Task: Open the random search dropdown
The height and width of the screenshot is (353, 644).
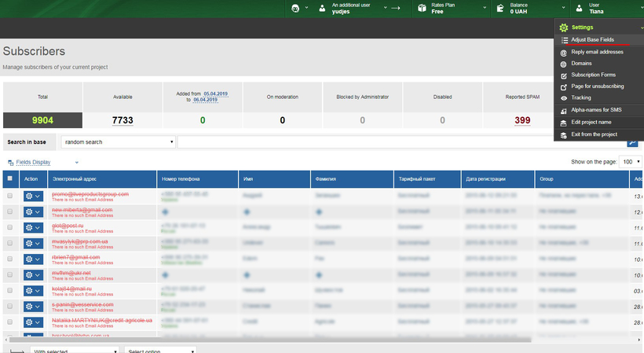Action: click(x=119, y=142)
